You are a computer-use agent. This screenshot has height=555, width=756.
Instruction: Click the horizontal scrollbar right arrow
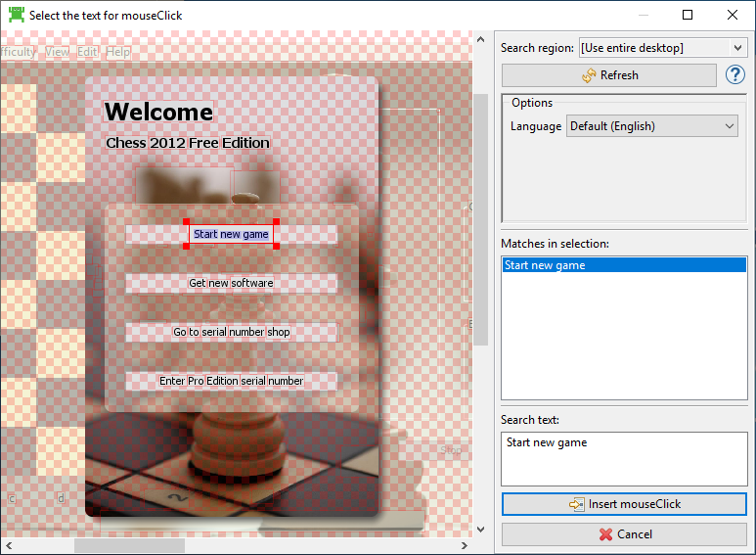(465, 545)
